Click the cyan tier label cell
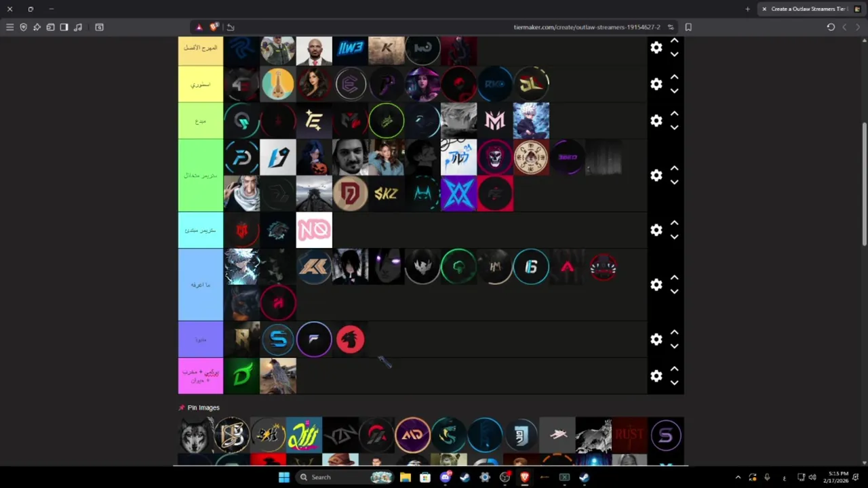 [x=201, y=230]
